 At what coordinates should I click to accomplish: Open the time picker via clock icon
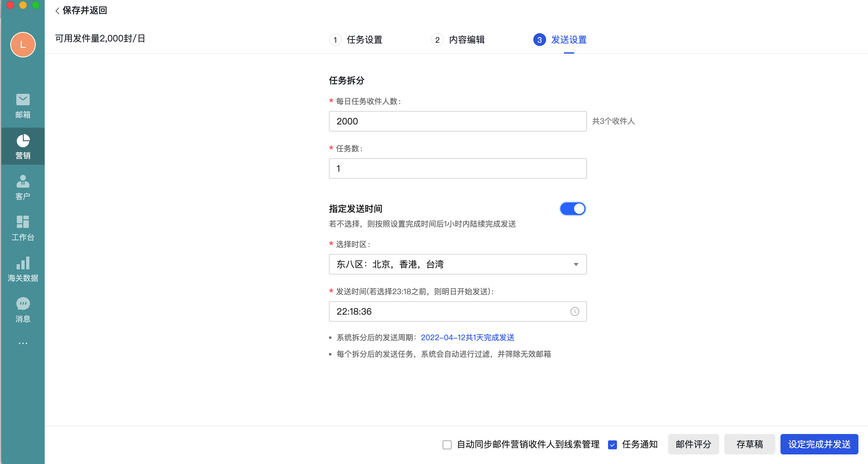click(575, 311)
